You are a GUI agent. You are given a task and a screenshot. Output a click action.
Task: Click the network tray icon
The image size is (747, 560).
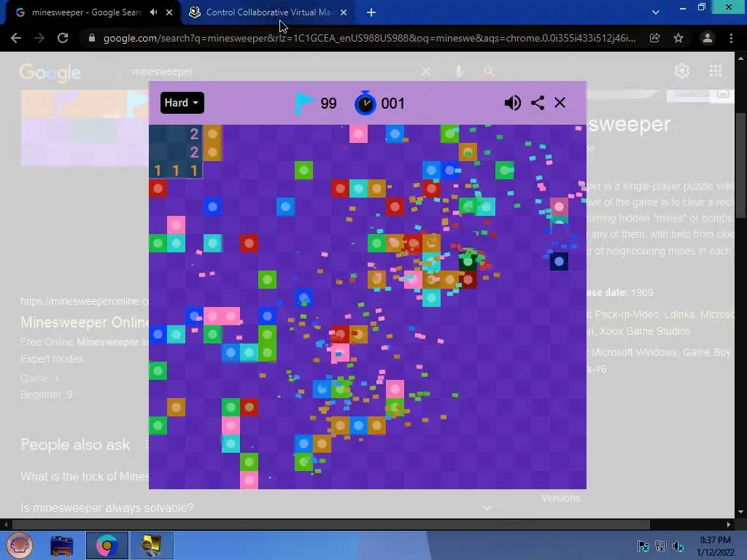pos(661,545)
